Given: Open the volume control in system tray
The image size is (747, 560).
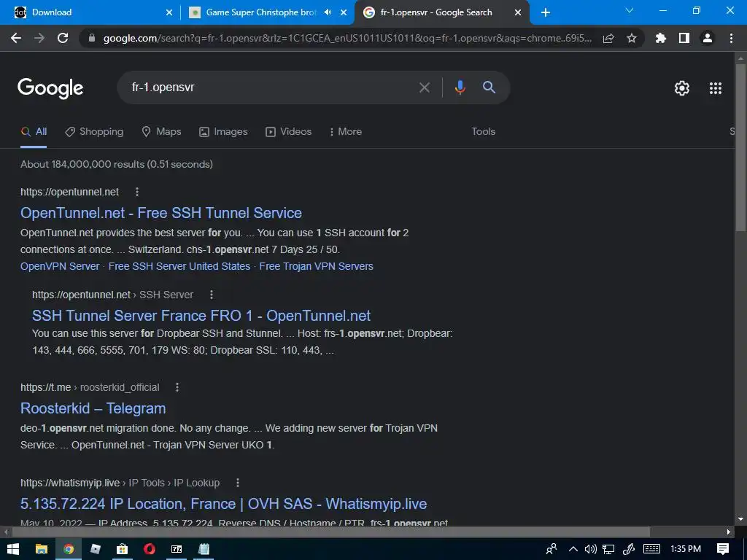Looking at the screenshot, I should click(590, 549).
